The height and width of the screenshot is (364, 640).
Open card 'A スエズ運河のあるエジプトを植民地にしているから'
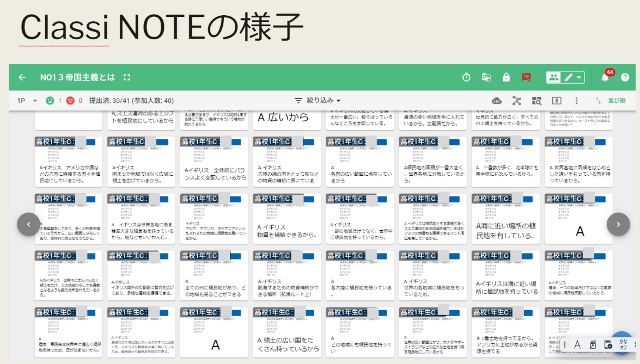pyautogui.click(x=141, y=120)
